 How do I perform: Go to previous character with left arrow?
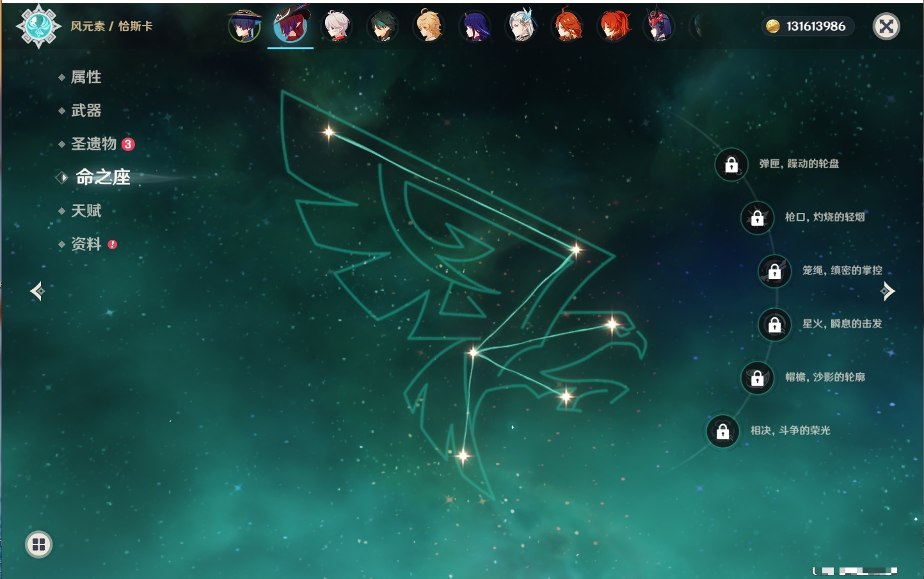(x=37, y=291)
